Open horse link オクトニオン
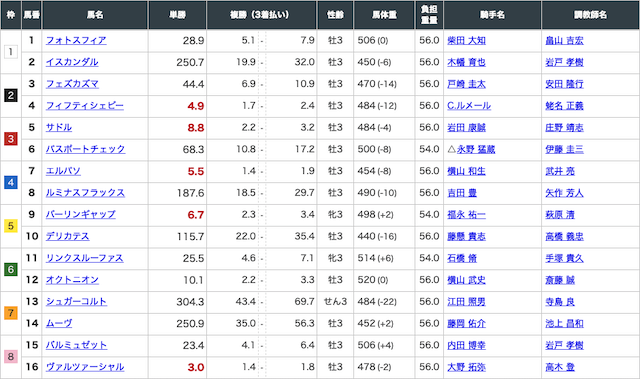This screenshot has width=640, height=379. 72,280
